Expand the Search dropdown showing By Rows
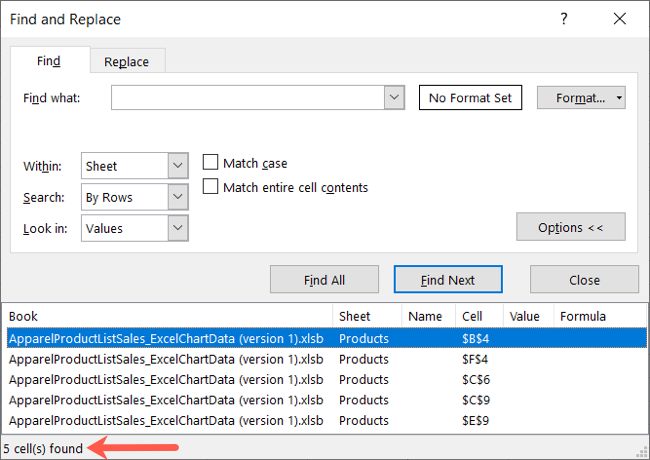The height and width of the screenshot is (460, 650). [x=178, y=197]
